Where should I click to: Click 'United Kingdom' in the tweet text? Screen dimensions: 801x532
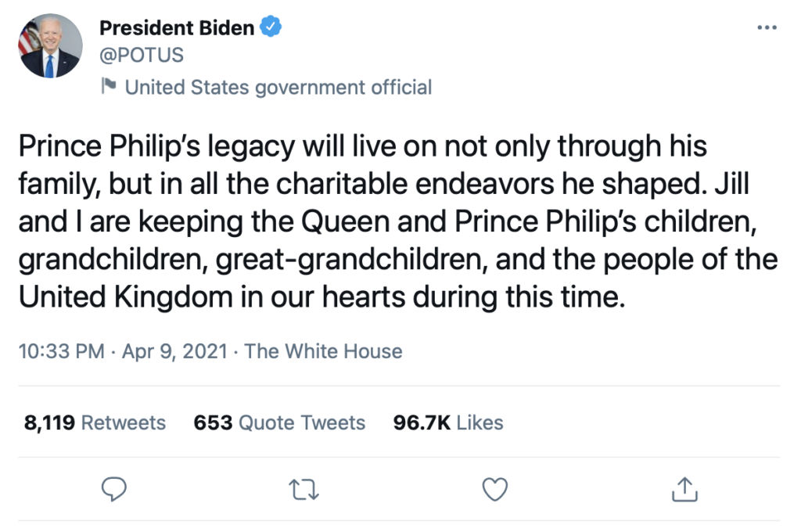pyautogui.click(x=126, y=297)
